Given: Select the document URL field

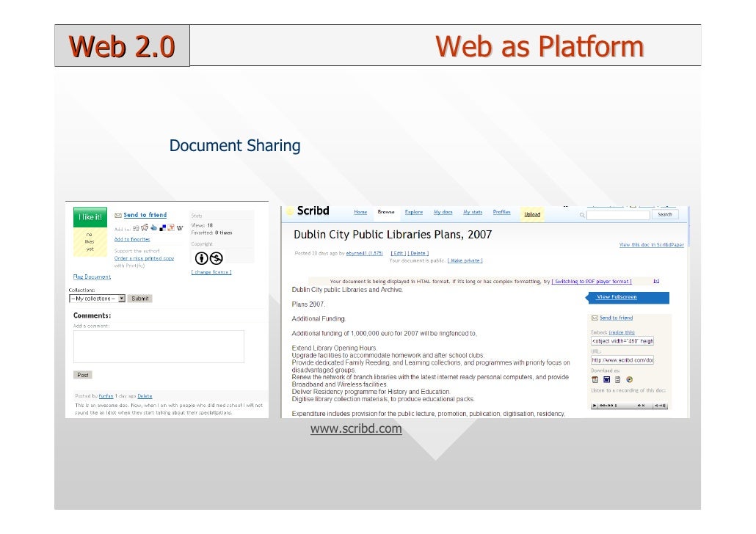Looking at the screenshot, I should pyautogui.click(x=622, y=360).
